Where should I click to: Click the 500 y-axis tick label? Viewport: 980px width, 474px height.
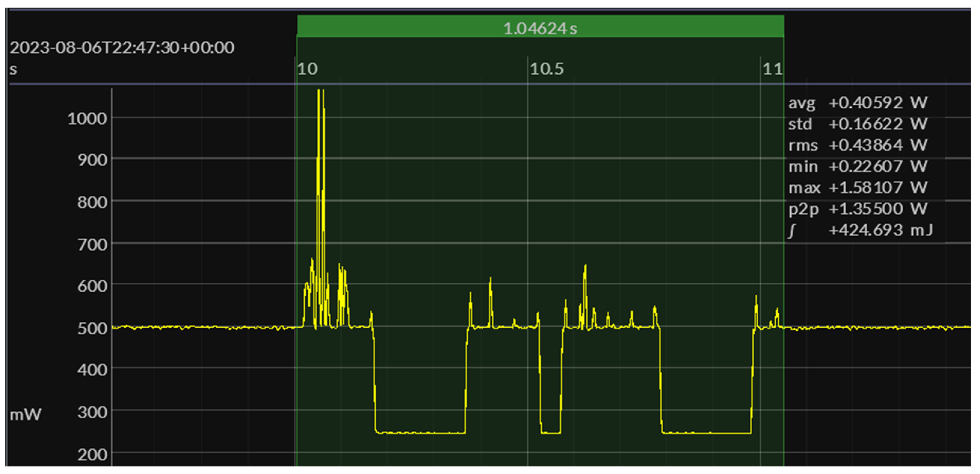pyautogui.click(x=92, y=328)
